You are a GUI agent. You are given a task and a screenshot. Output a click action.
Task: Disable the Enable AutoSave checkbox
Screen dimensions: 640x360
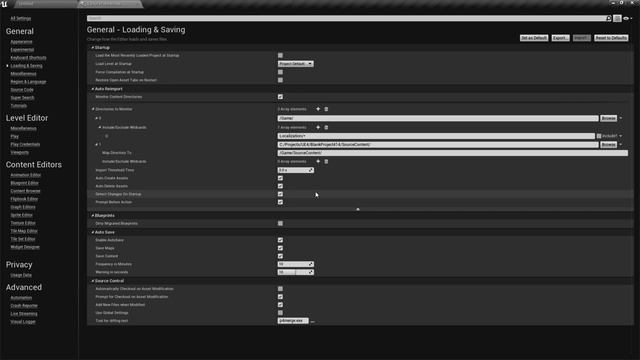[280, 240]
